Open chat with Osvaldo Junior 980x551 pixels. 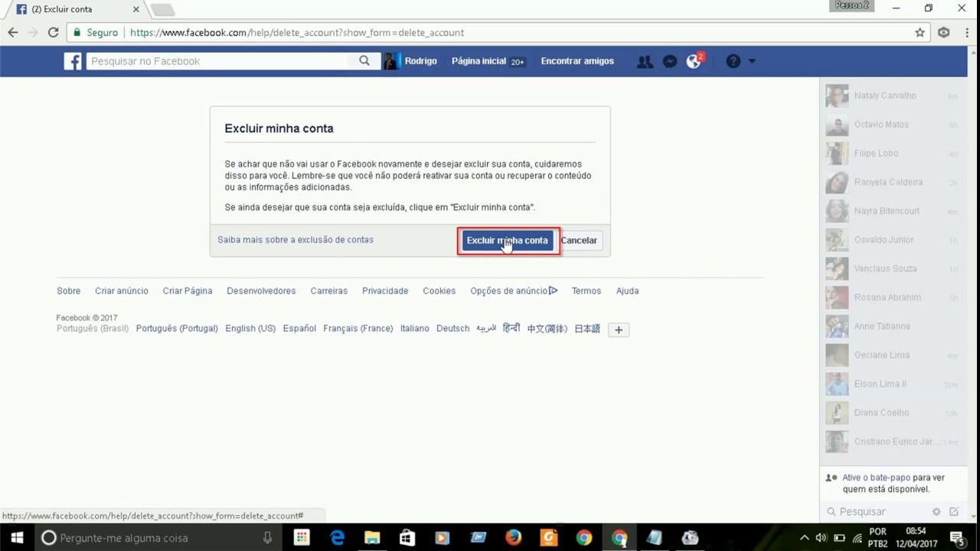click(x=892, y=240)
